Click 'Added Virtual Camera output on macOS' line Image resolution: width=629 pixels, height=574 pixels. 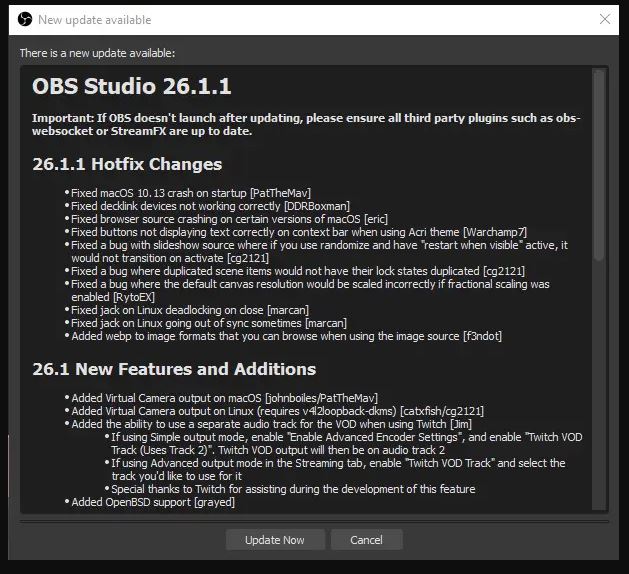pos(224,398)
